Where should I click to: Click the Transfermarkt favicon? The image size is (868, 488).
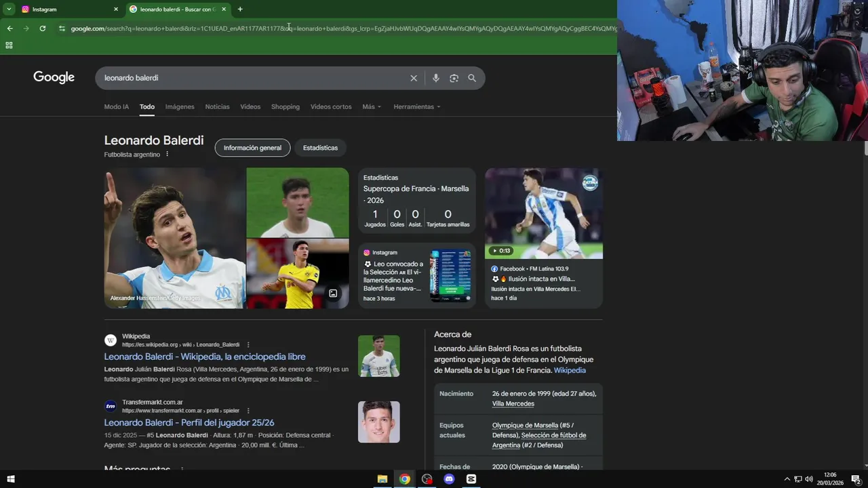(x=111, y=406)
